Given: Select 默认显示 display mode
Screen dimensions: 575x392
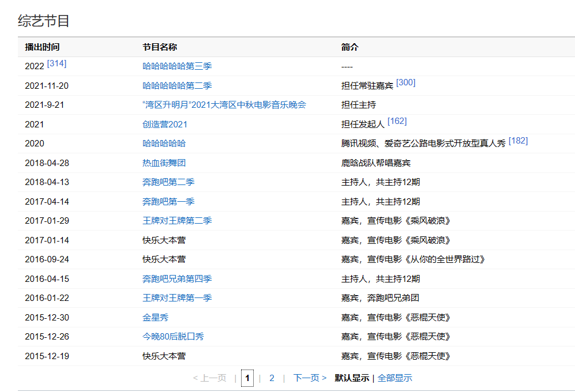Looking at the screenshot, I should [352, 378].
